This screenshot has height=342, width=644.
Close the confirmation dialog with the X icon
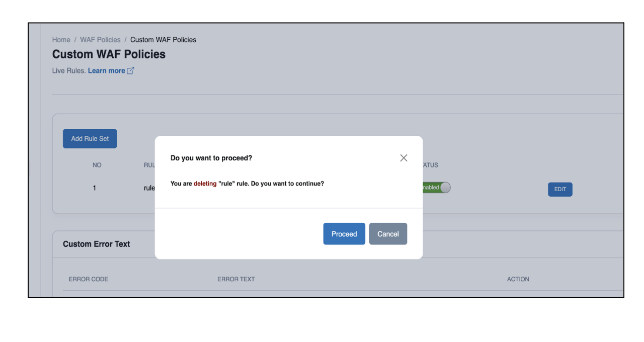(x=404, y=158)
